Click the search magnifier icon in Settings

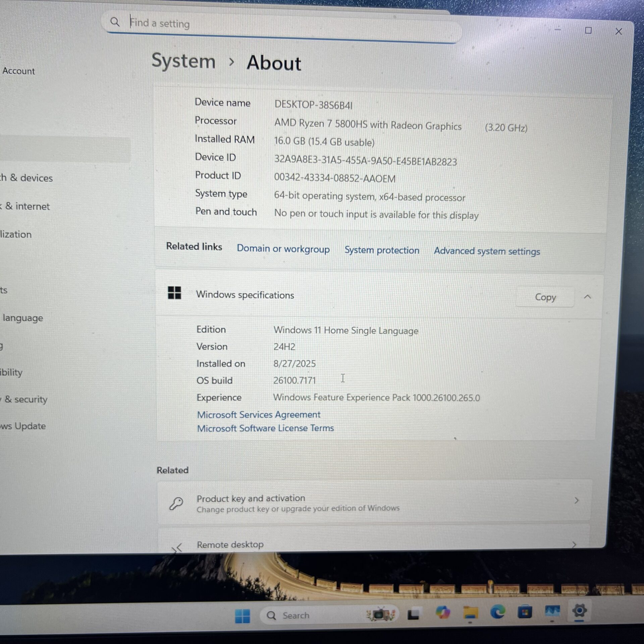[x=115, y=22]
